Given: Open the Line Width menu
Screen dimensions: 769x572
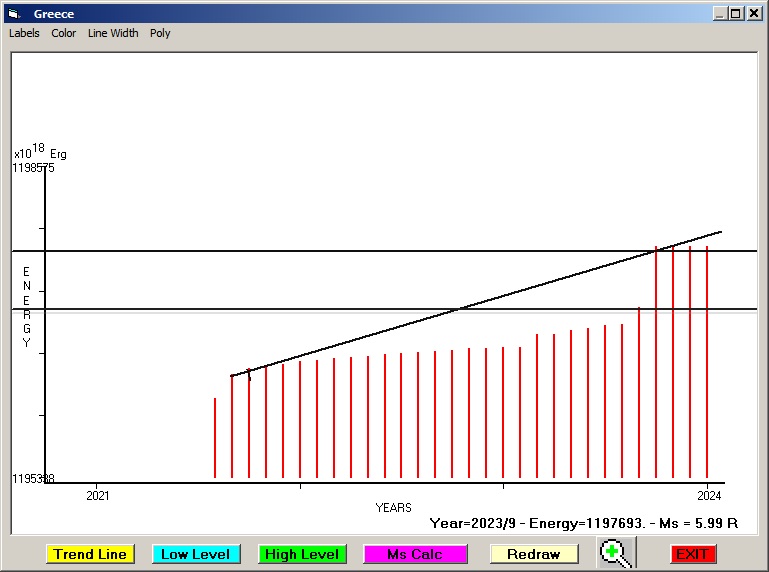Looking at the screenshot, I should (113, 33).
